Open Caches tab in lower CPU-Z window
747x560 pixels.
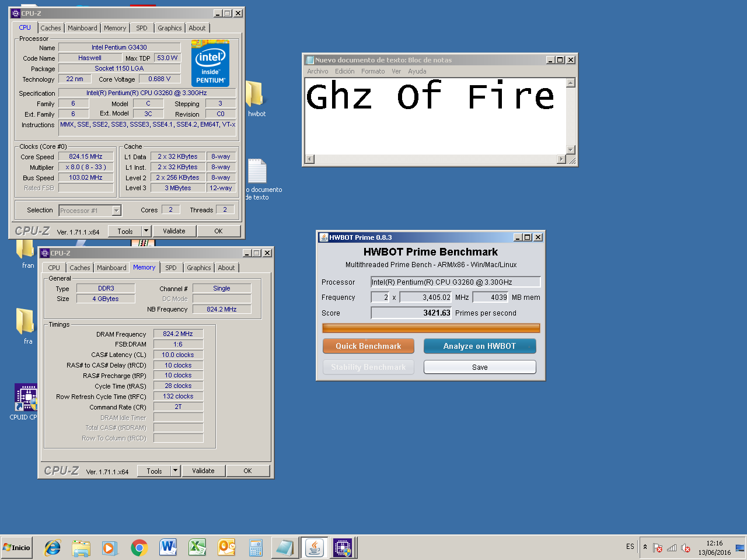click(80, 268)
